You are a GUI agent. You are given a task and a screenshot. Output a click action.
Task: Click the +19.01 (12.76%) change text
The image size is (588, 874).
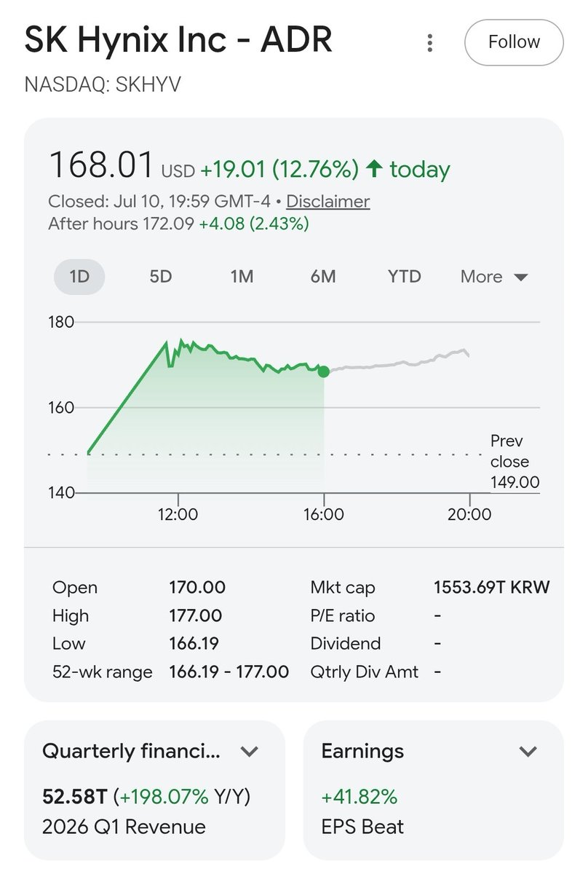pyautogui.click(x=279, y=170)
